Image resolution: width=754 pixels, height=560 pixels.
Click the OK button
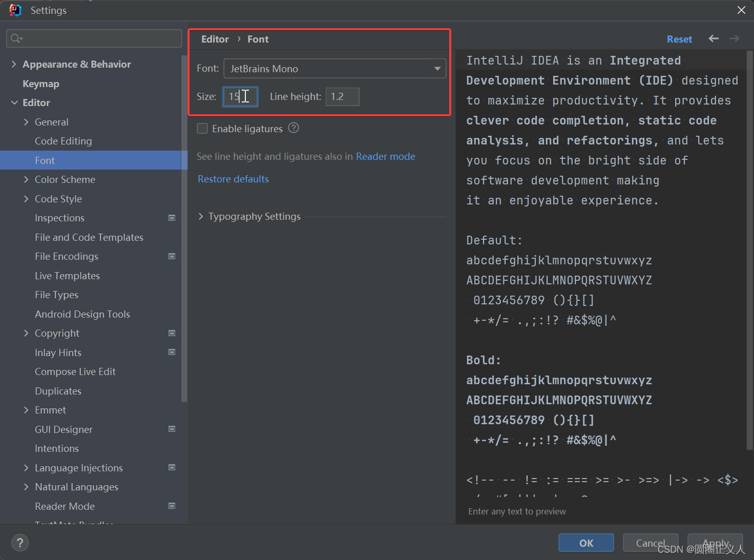[586, 543]
